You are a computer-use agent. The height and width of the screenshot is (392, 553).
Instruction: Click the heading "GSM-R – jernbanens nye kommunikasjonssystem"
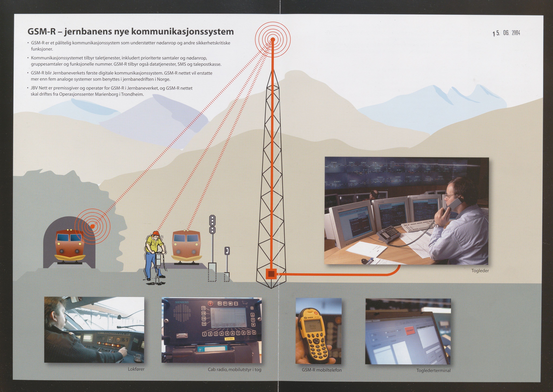131,32
